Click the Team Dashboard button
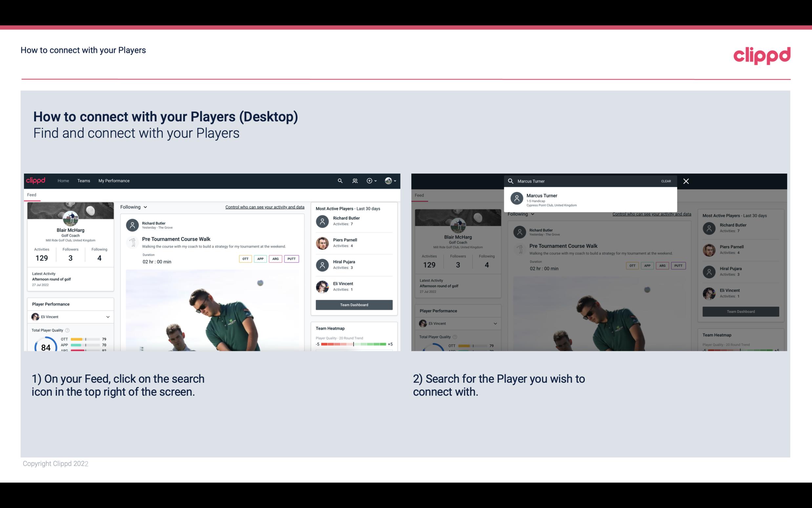Screen dimensions: 812x508 coord(354,304)
